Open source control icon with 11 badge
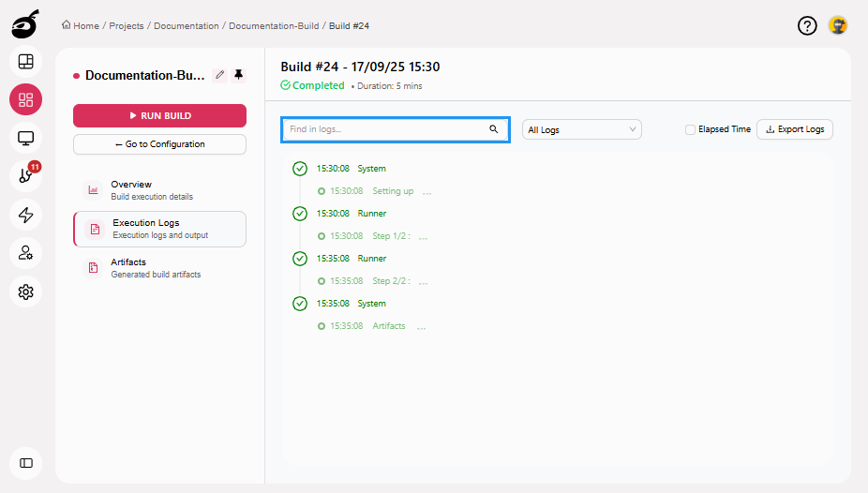 pyautogui.click(x=26, y=176)
